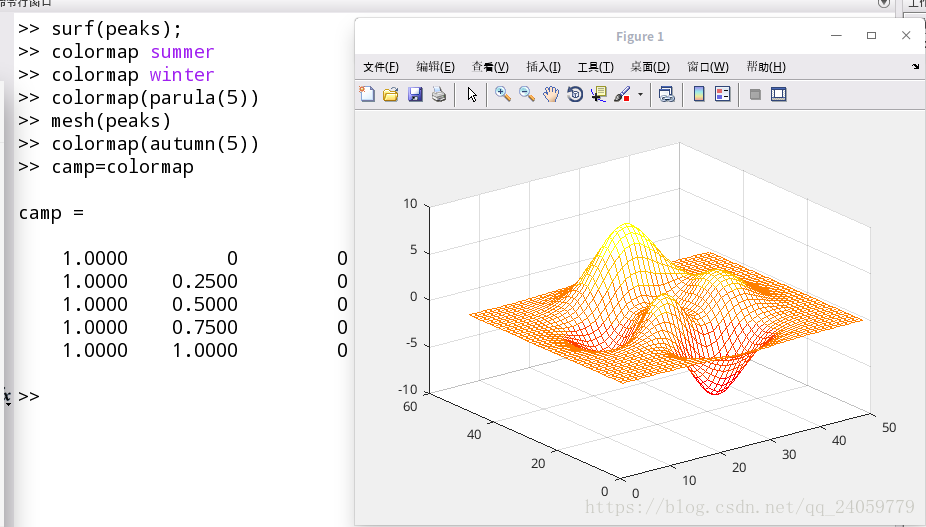The height and width of the screenshot is (527, 926).
Task: Click the New Figure icon
Action: pos(367,95)
